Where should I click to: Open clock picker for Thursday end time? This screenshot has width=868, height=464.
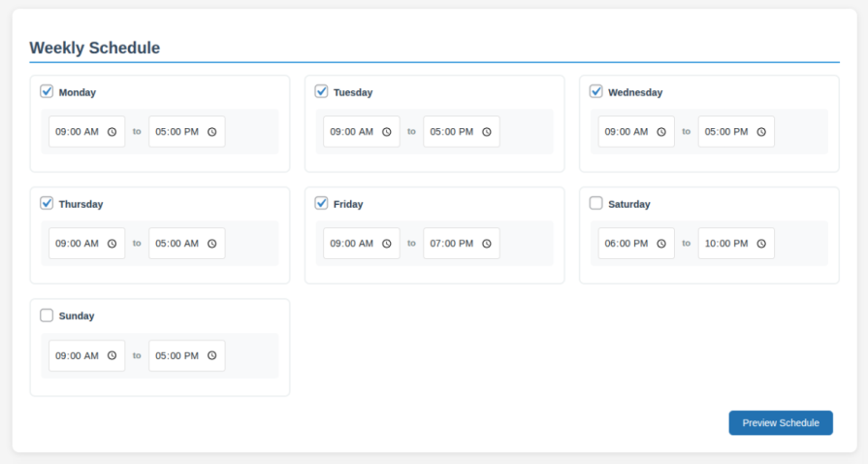212,244
